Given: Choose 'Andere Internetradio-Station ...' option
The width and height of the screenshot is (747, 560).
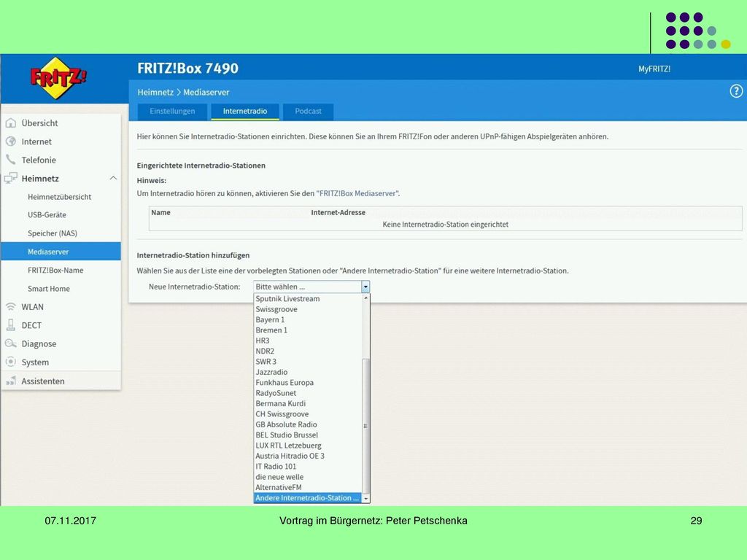Looking at the screenshot, I should (308, 497).
